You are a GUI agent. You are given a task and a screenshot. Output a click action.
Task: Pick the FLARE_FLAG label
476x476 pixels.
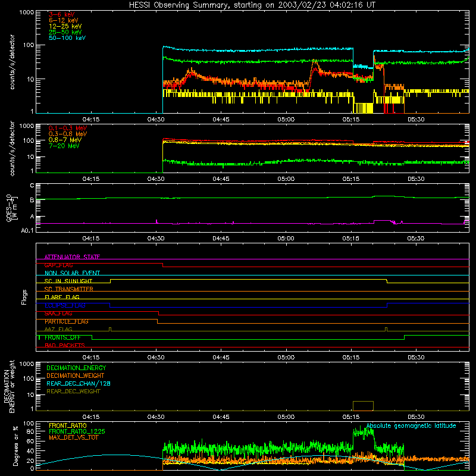pos(62,297)
